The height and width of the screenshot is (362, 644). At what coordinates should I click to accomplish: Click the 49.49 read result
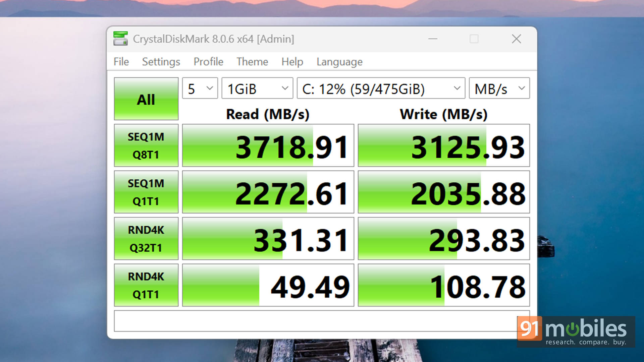[268, 285]
